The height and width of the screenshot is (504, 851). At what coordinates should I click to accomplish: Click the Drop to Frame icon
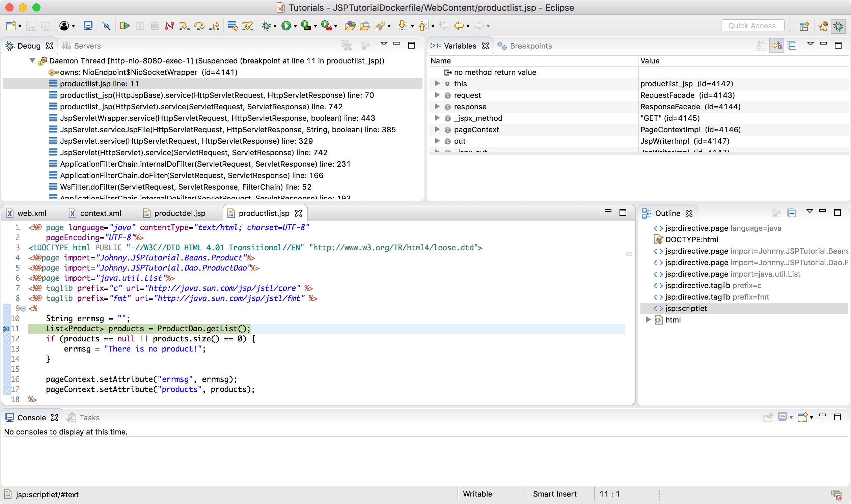pyautogui.click(x=233, y=26)
